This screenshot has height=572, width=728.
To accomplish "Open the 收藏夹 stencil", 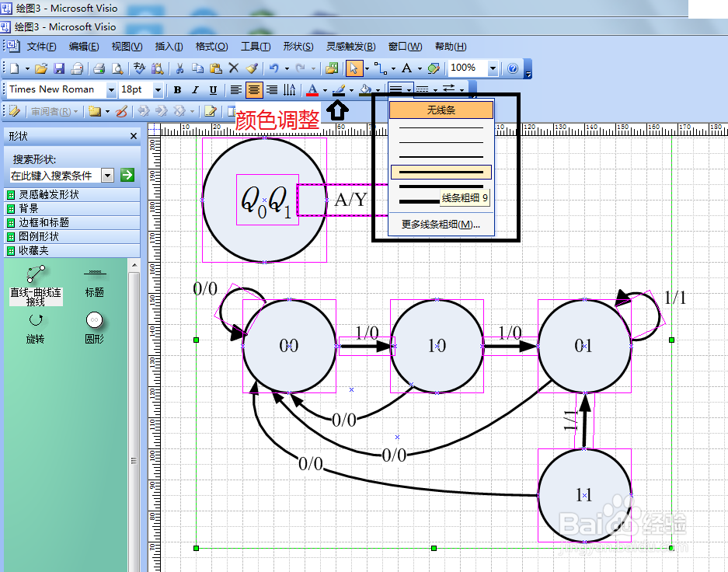I will tap(72, 250).
